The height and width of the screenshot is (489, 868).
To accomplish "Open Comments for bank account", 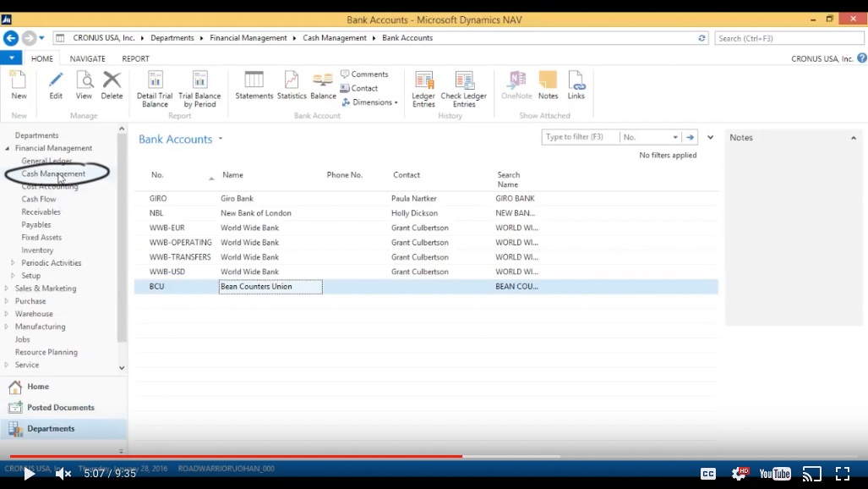I will (x=364, y=74).
